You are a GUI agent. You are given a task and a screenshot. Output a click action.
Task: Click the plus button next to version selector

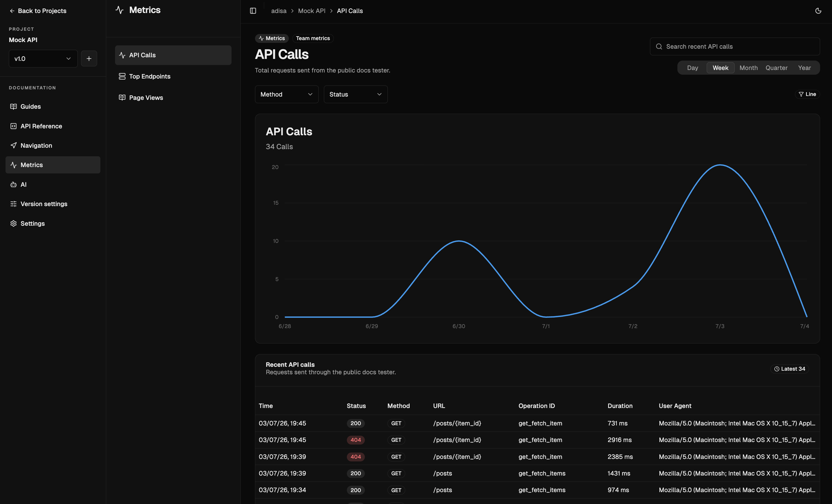[89, 58]
